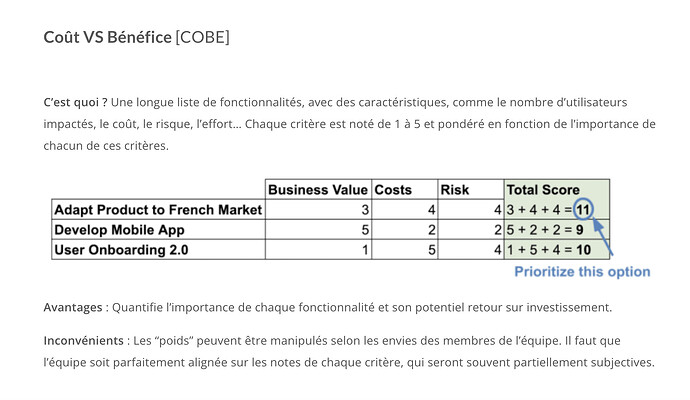This screenshot has height=400, width=690.
Task: Click the bold "C'est quoi ?" label
Action: pos(75,102)
